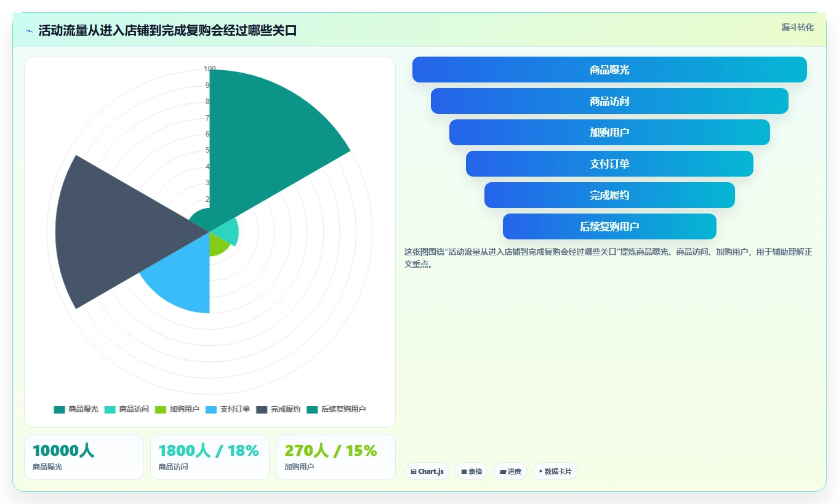Click the large teal 商品曝光 chart sector
The width and height of the screenshot is (839, 504).
pyautogui.click(x=265, y=142)
